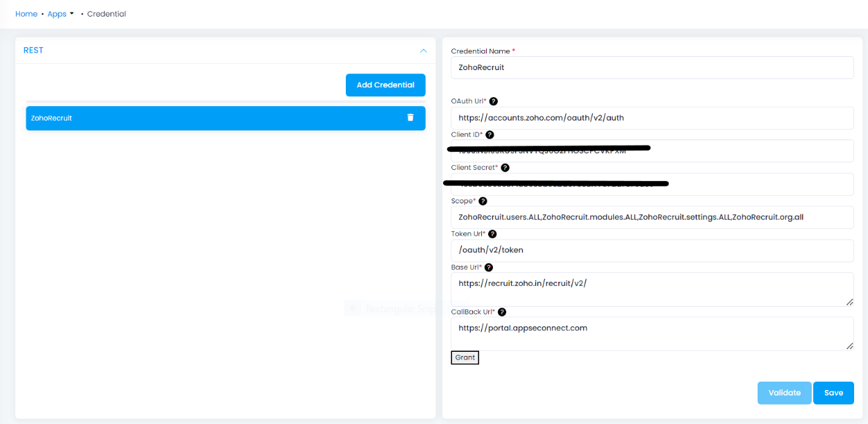Navigate to Home via breadcrumb link
The image size is (868, 424).
(26, 13)
